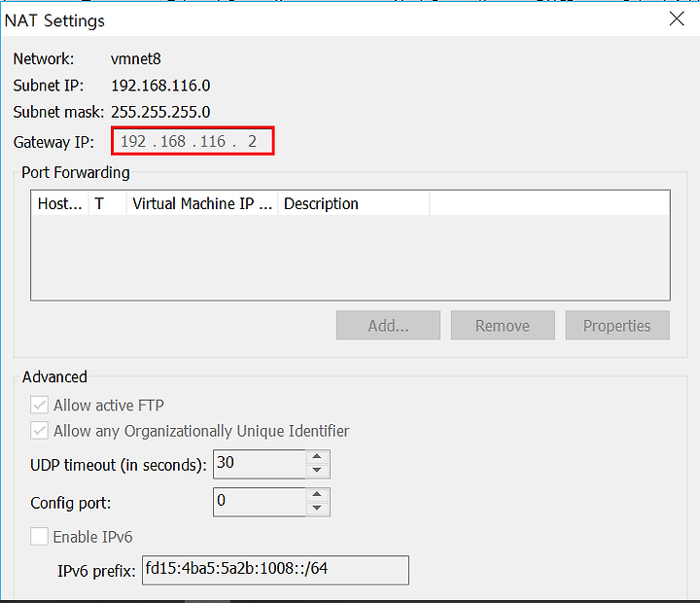
Task: Click the T (type) column header
Action: pyautogui.click(x=108, y=203)
